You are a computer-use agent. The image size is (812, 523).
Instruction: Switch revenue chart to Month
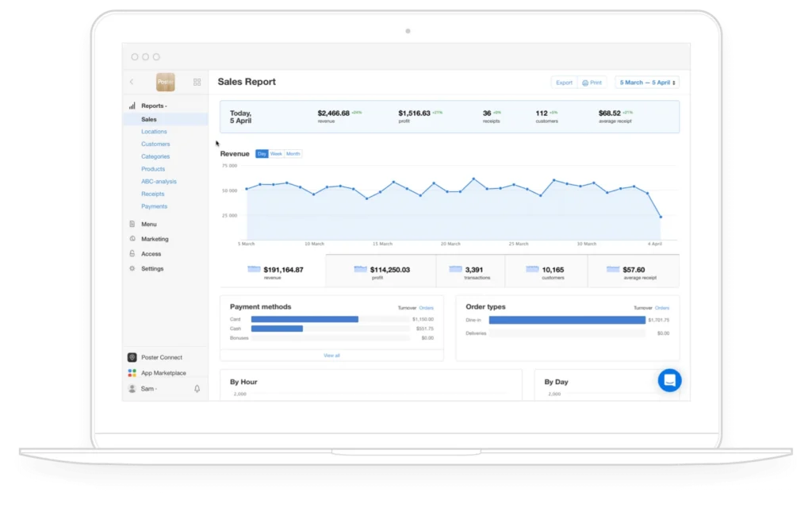[293, 154]
